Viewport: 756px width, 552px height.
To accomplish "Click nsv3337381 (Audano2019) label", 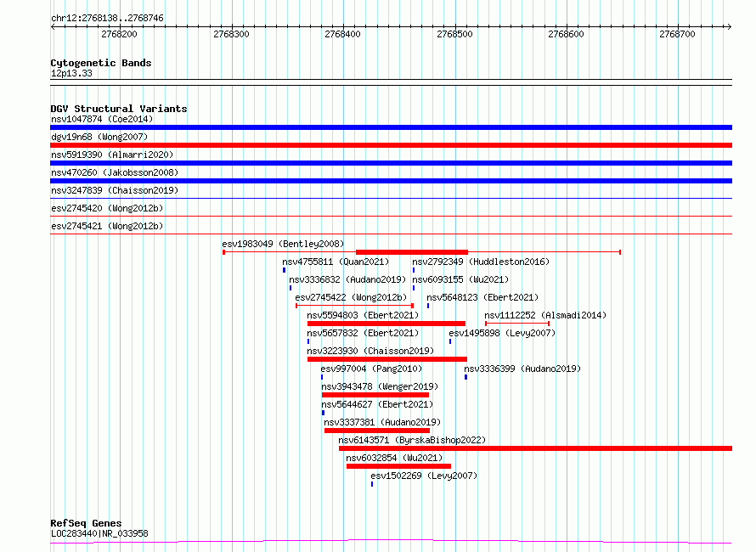I will click(382, 422).
